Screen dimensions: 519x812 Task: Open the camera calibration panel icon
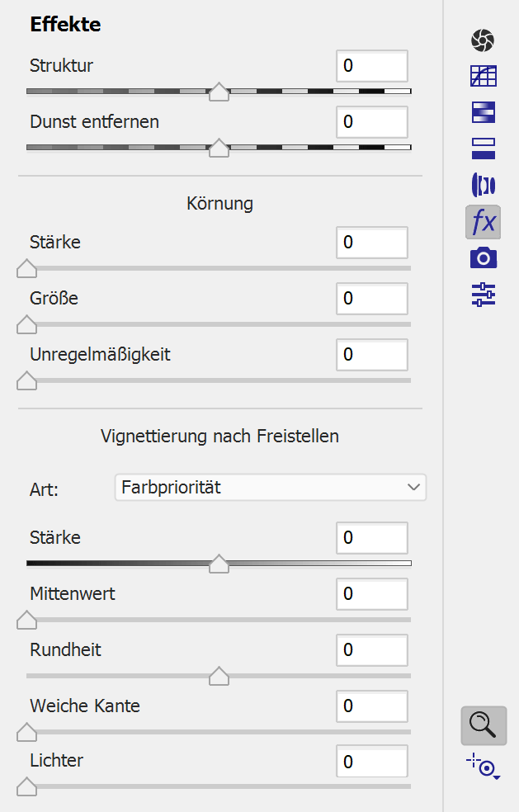pos(483,258)
